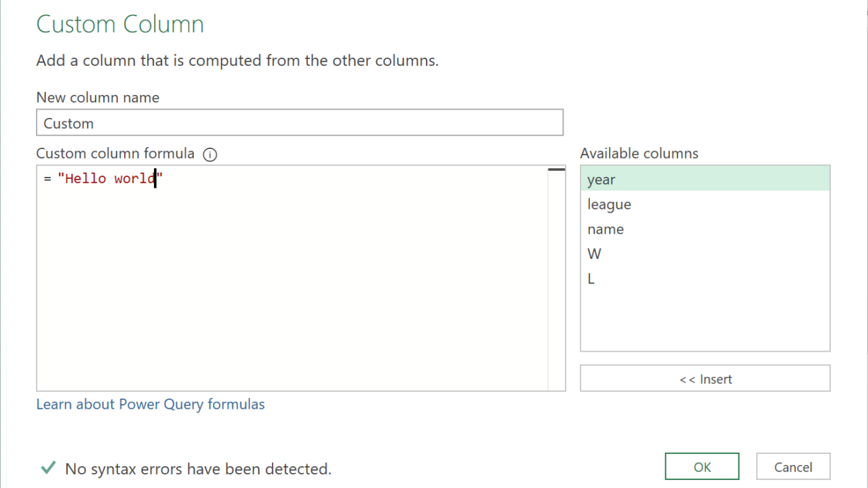Cancel the Custom Column dialog
Screen dimensions: 868x488
(793, 467)
